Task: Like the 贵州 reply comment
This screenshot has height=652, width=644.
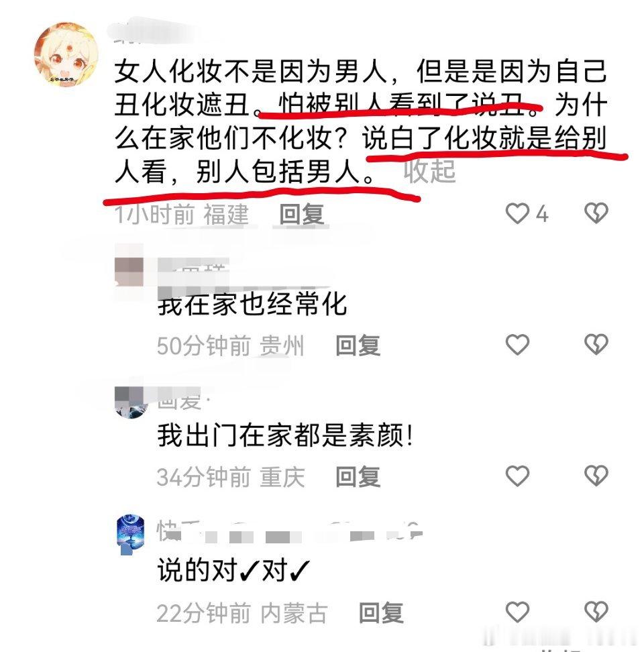Action: click(517, 345)
